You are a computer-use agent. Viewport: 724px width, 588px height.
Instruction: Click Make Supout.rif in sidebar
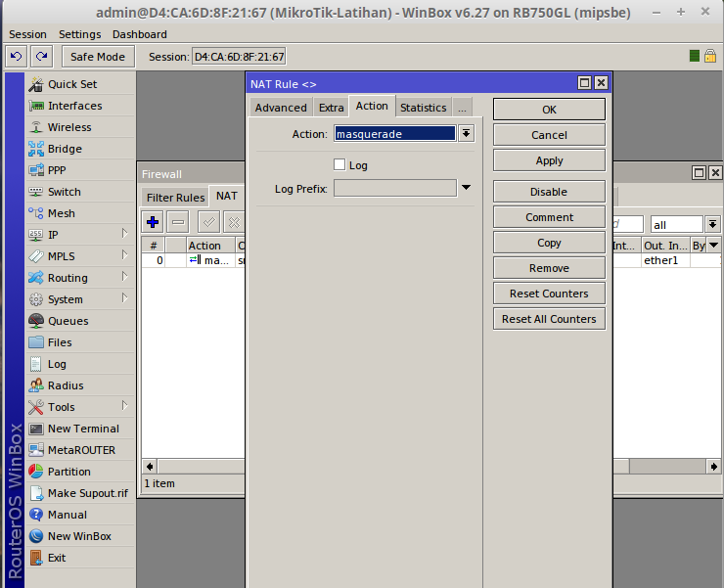point(80,493)
